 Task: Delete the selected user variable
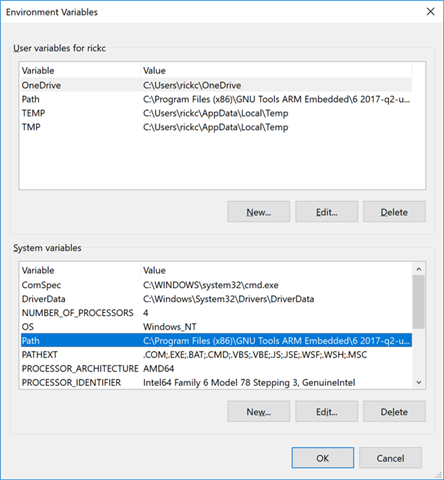point(394,212)
